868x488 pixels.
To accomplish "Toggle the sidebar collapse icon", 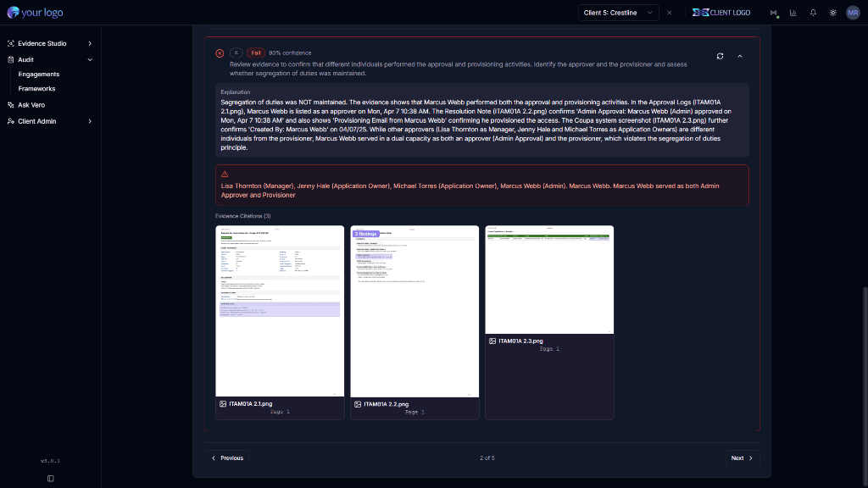I will 50,479.
